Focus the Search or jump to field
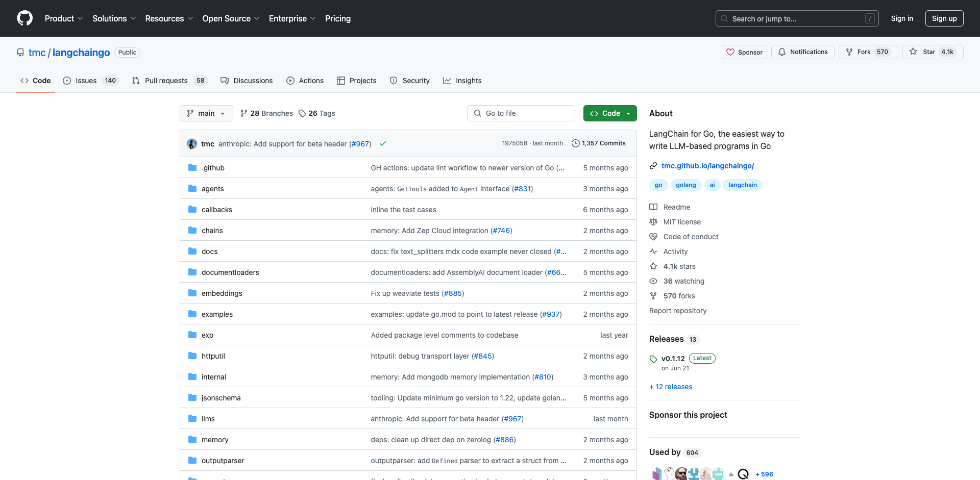Screen dimensions: 980x480 coord(797,18)
